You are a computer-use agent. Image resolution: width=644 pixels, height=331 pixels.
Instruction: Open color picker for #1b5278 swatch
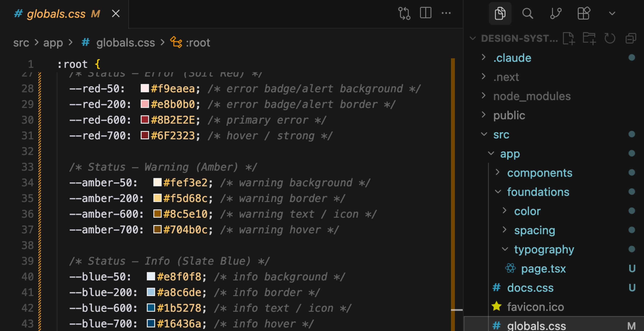151,308
